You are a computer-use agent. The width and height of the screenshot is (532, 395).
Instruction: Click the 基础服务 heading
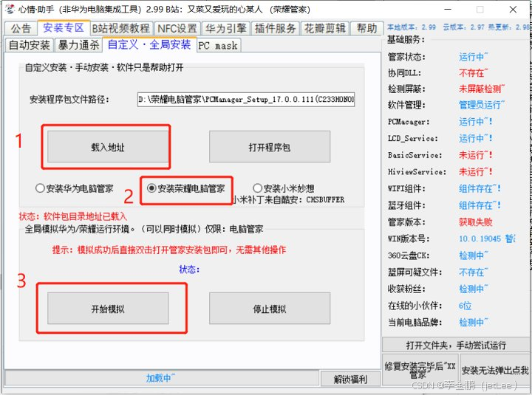tap(406, 40)
